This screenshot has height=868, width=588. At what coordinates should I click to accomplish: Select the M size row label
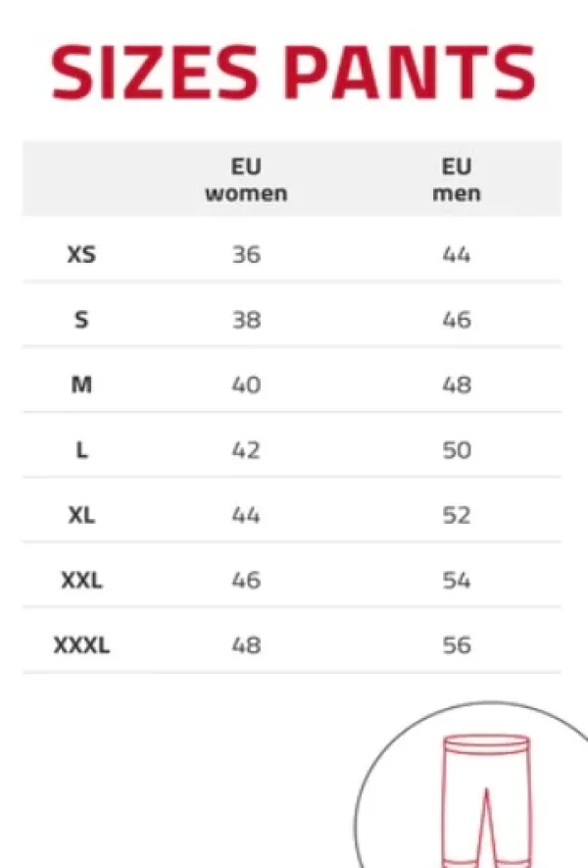(81, 385)
